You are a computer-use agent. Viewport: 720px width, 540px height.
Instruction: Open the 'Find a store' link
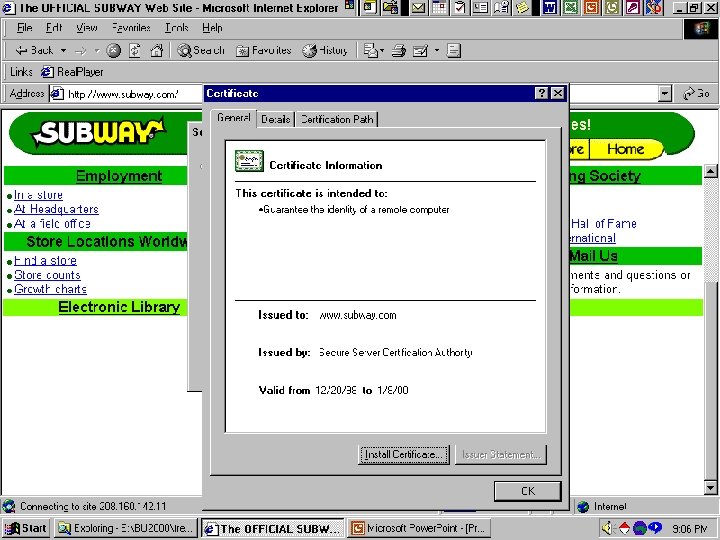click(45, 261)
